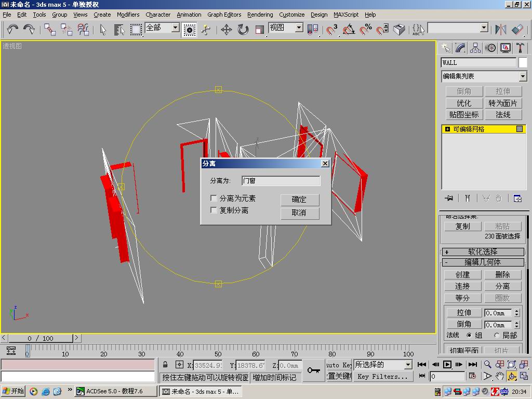
Task: Click the Undo arrow in the toolbar
Action: click(x=12, y=30)
